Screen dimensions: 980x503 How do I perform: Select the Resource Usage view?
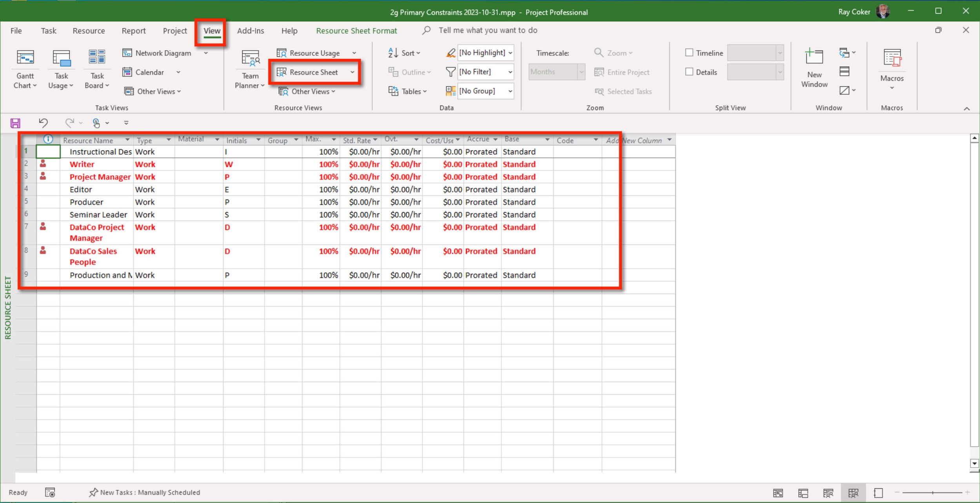[x=308, y=53]
